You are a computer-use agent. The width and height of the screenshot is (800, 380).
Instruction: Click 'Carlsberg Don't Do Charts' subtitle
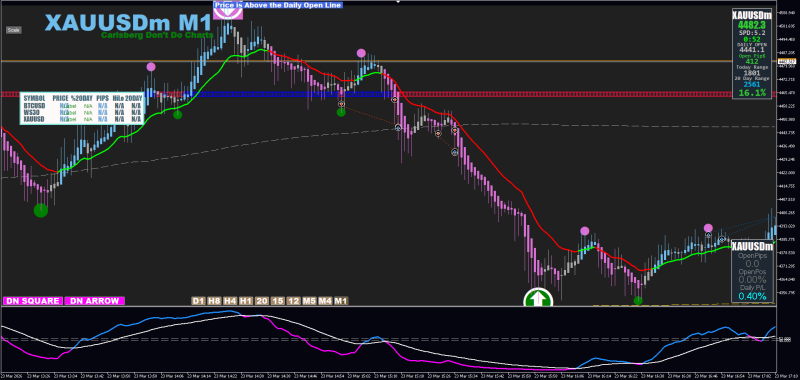[x=157, y=35]
